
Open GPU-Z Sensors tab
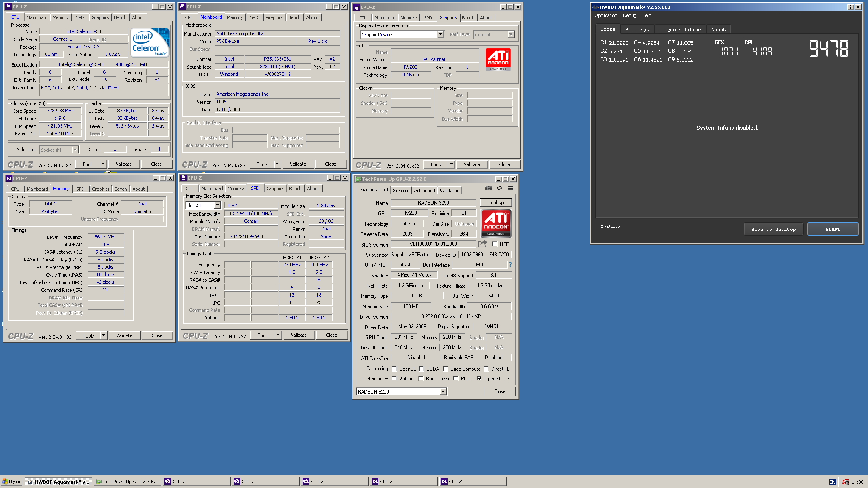401,191
